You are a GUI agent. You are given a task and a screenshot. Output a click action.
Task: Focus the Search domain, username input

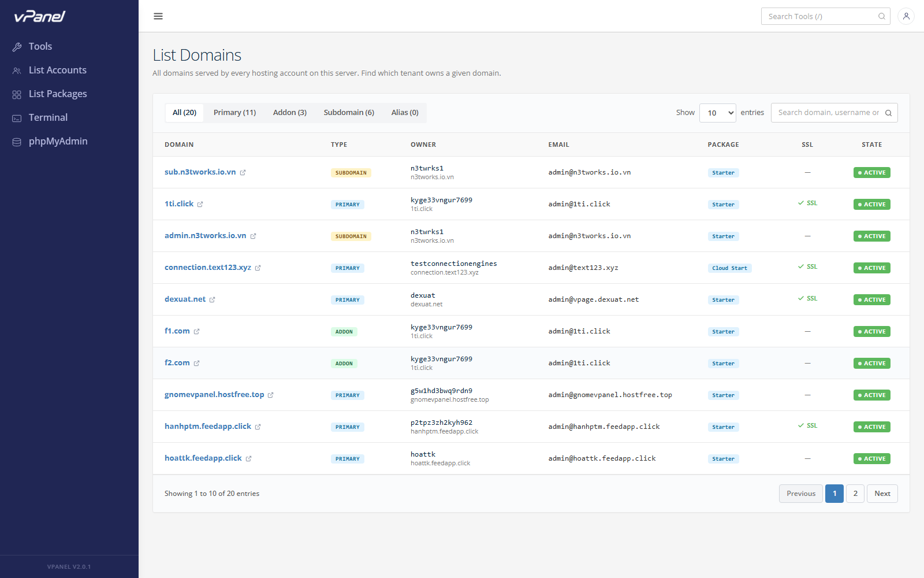coord(834,113)
